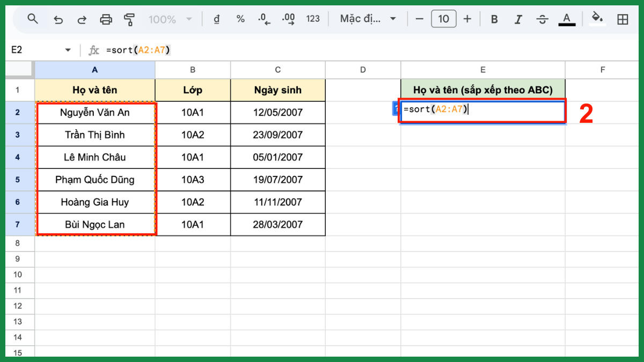Toggle strikethrough formatting
Image resolution: width=644 pixels, height=362 pixels.
click(542, 19)
